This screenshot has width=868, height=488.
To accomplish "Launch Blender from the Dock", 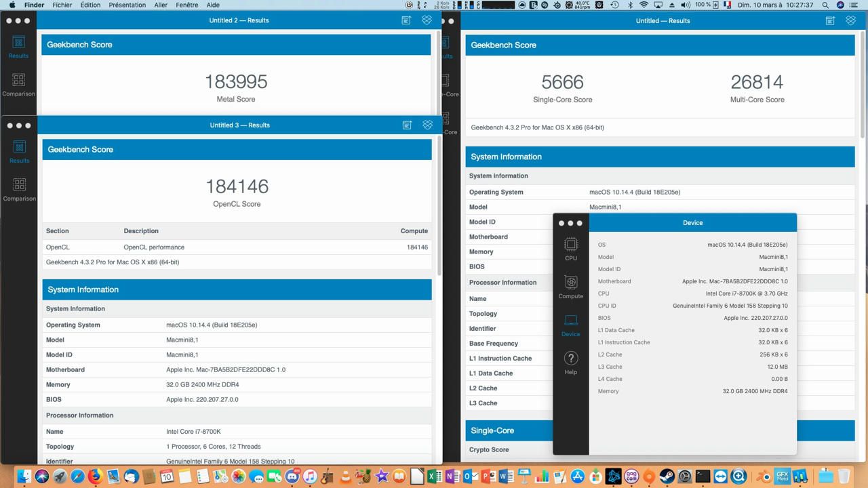I will (764, 476).
